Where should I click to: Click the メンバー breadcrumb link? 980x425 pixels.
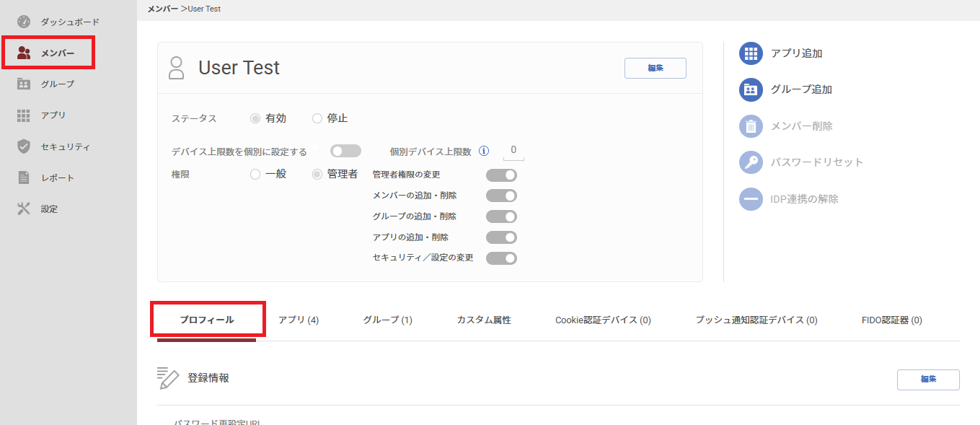163,9
